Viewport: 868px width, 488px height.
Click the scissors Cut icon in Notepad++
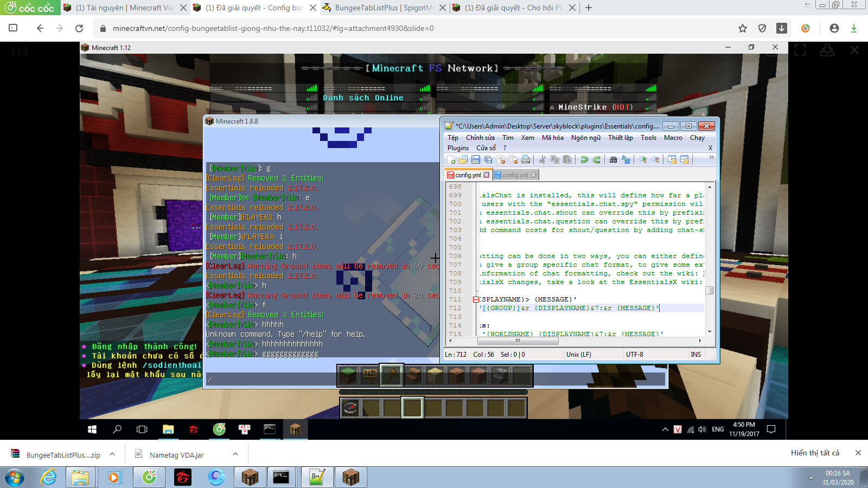[542, 159]
